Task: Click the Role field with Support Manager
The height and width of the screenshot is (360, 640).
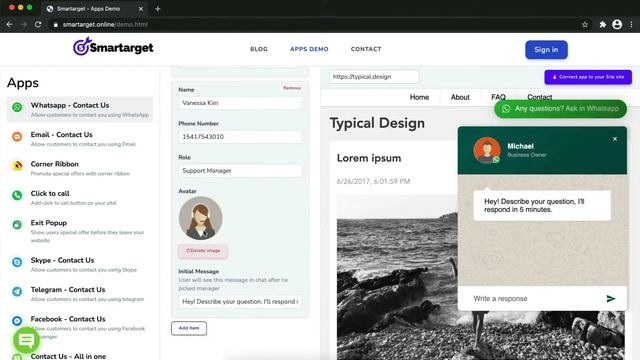Action: [240, 171]
